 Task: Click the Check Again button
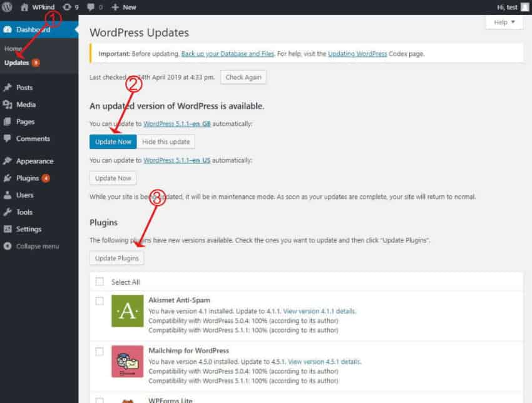pos(243,78)
